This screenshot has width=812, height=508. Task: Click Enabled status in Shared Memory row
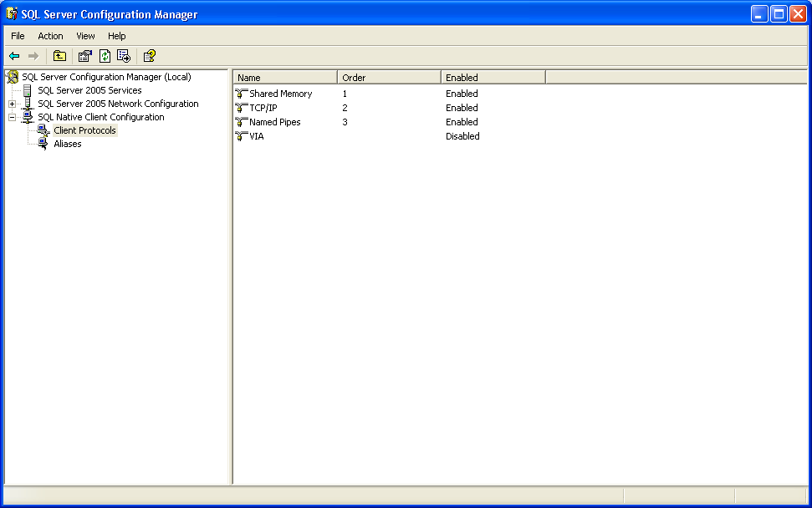point(462,94)
